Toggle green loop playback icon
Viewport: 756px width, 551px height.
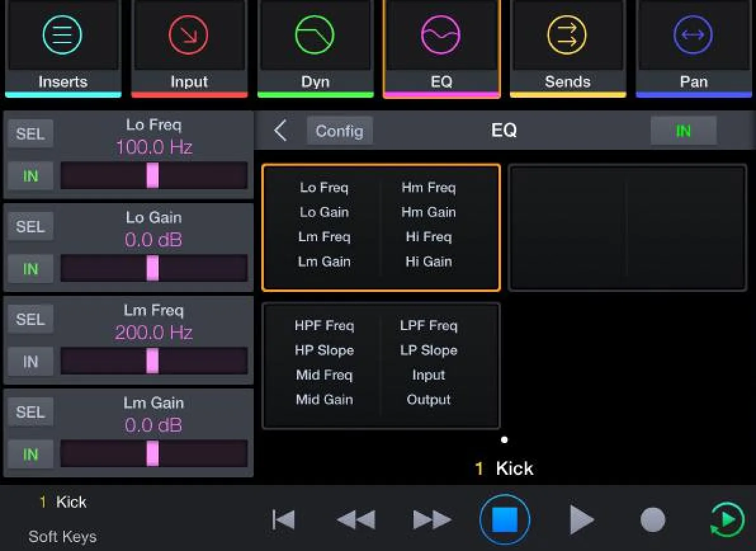point(727,520)
